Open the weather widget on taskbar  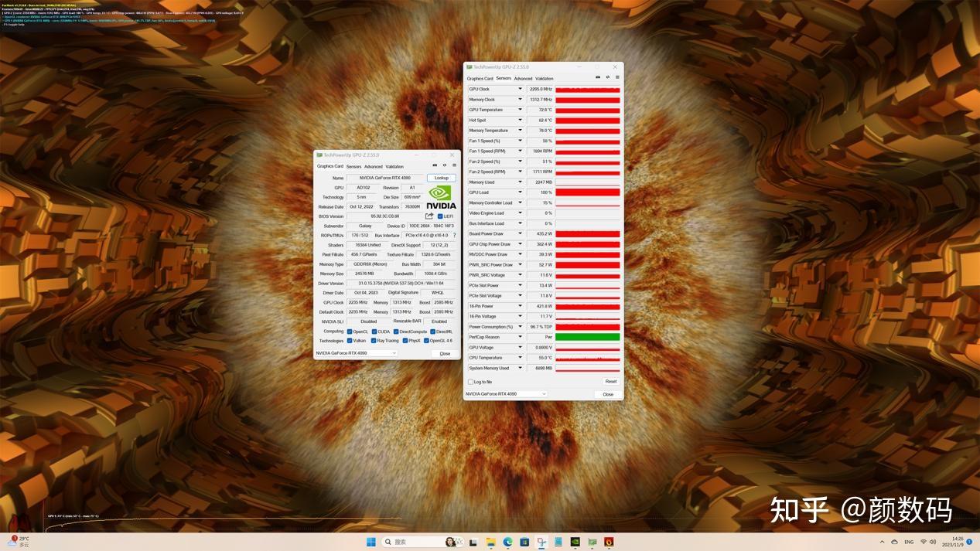click(20, 541)
